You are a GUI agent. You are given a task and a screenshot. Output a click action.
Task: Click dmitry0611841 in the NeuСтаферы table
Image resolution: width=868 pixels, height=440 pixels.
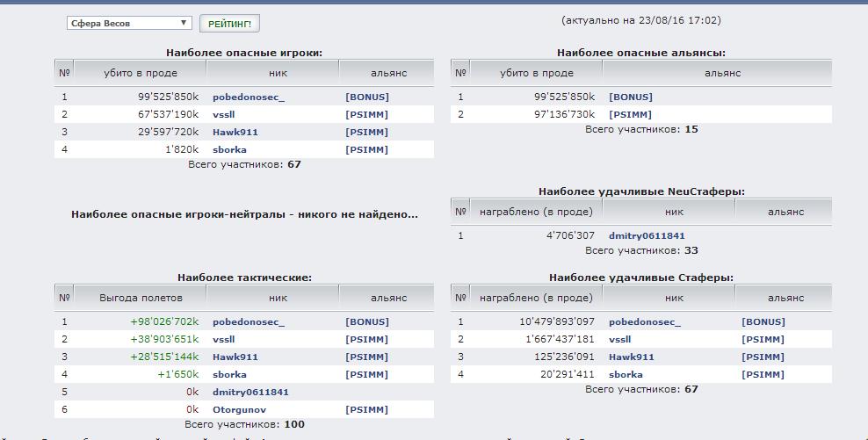[647, 236]
